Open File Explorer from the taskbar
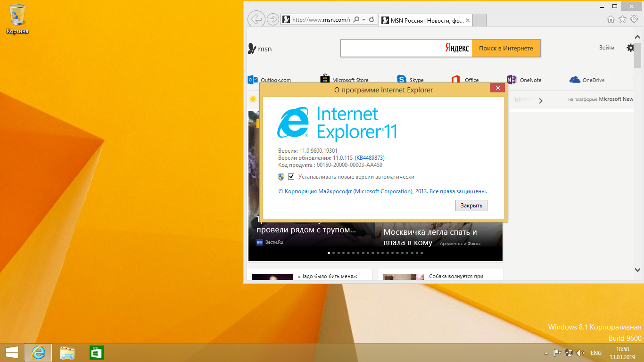The image size is (644, 362). [x=67, y=353]
